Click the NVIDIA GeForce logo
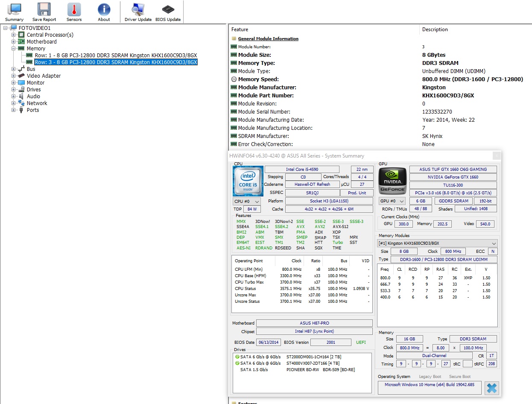532x404 pixels. 392,180
